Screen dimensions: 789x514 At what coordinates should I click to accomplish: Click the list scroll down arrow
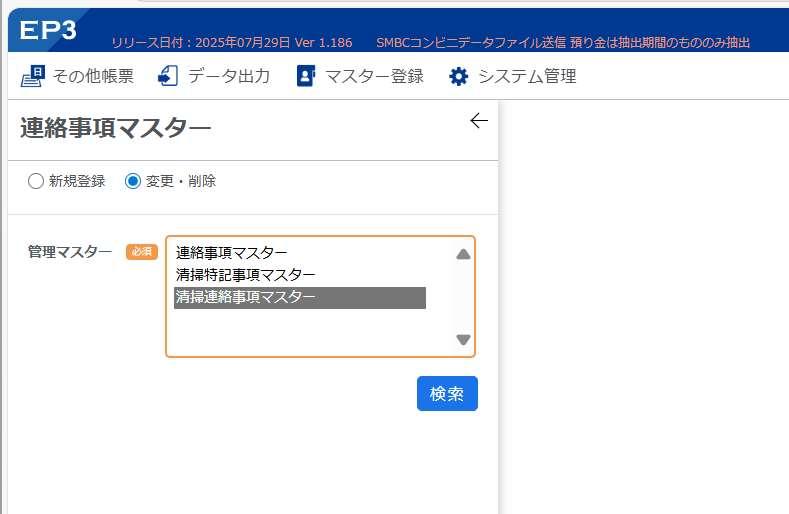463,339
